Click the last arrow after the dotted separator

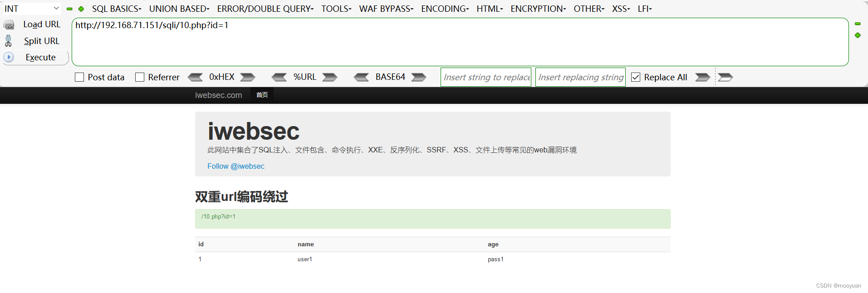726,77
